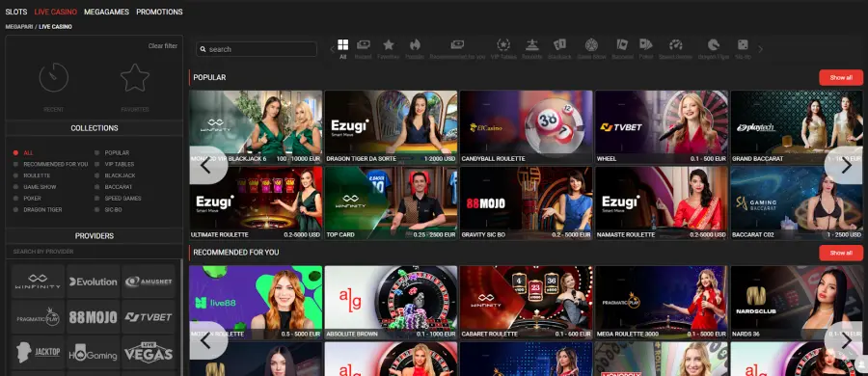The image size is (868, 376).
Task: Reveal earlier categories with left chevron
Action: point(332,49)
